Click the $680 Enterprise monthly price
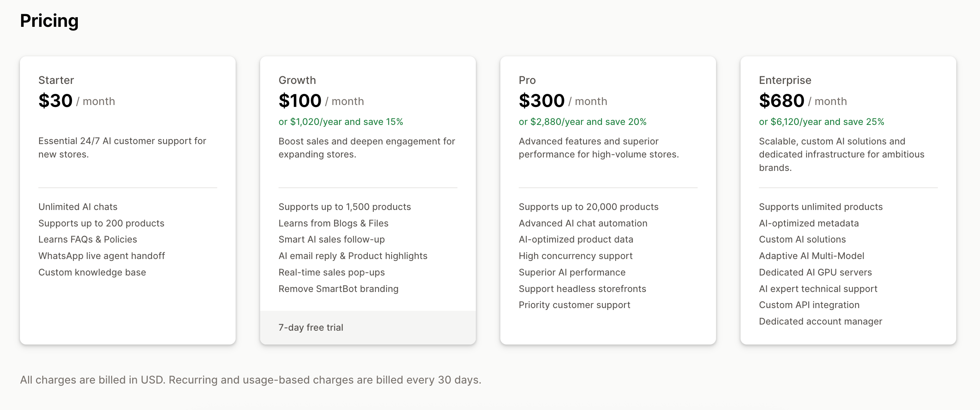 (x=781, y=101)
